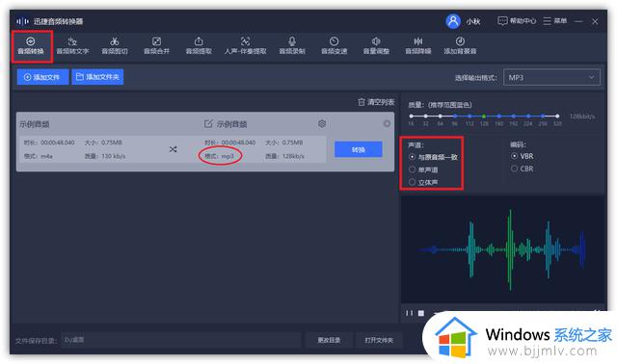The height and width of the screenshot is (364, 617).
Task: Open the 添加背景音 add background sound tool
Action: pyautogui.click(x=460, y=45)
